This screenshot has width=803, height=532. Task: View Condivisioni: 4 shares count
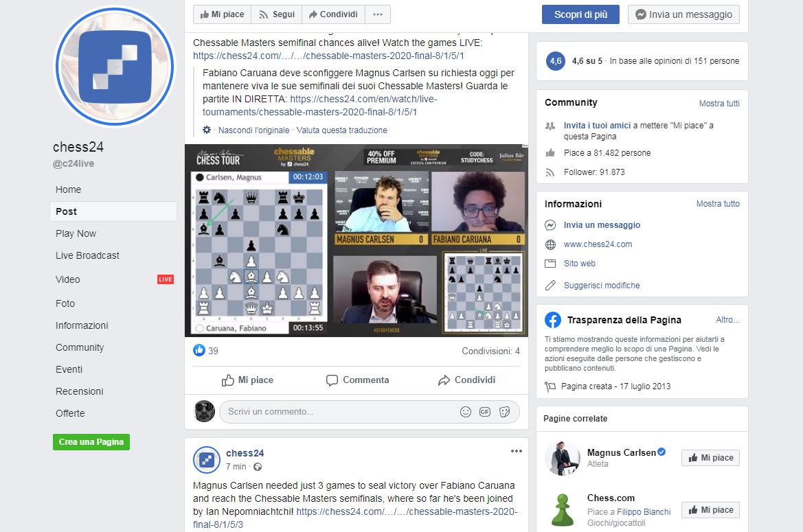coord(490,351)
